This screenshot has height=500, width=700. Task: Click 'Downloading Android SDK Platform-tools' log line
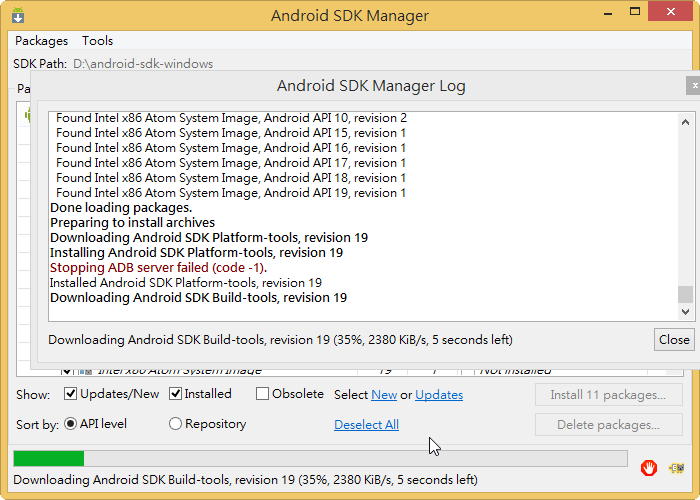pos(209,238)
